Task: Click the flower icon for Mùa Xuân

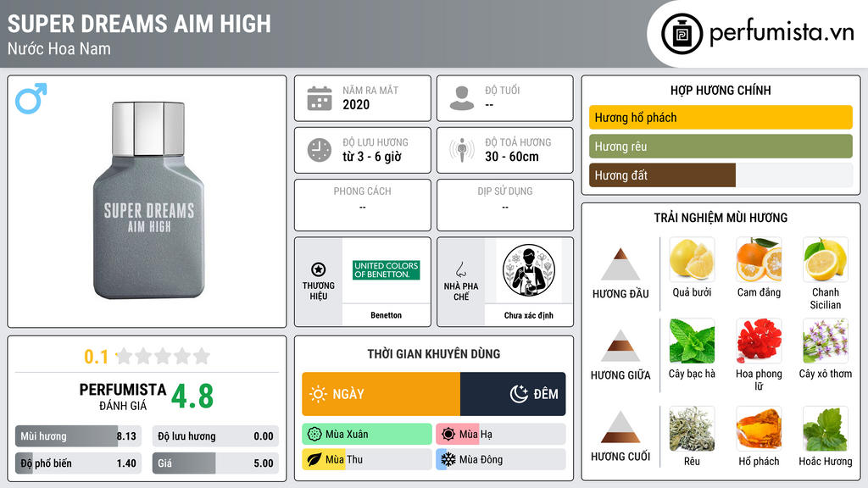Action: (x=314, y=435)
